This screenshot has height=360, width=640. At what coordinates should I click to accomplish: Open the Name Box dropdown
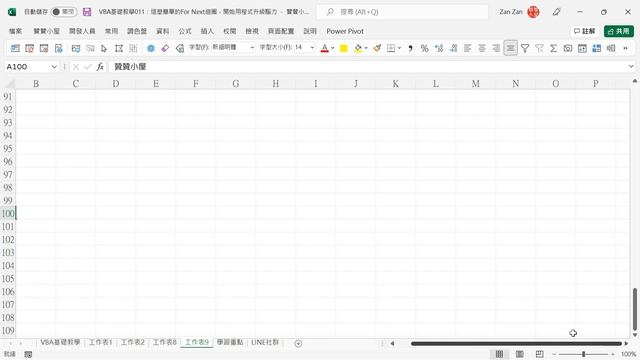[x=54, y=67]
